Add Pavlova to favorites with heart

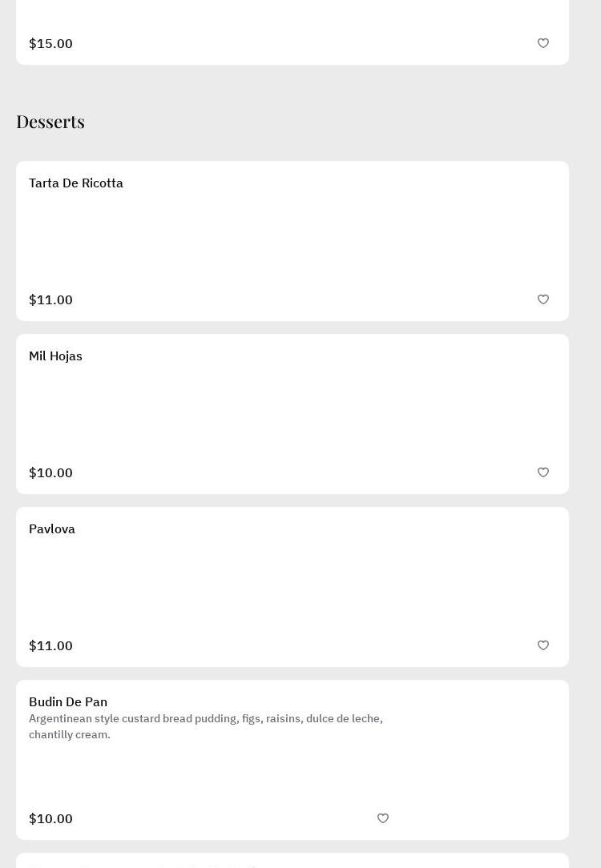pos(543,645)
